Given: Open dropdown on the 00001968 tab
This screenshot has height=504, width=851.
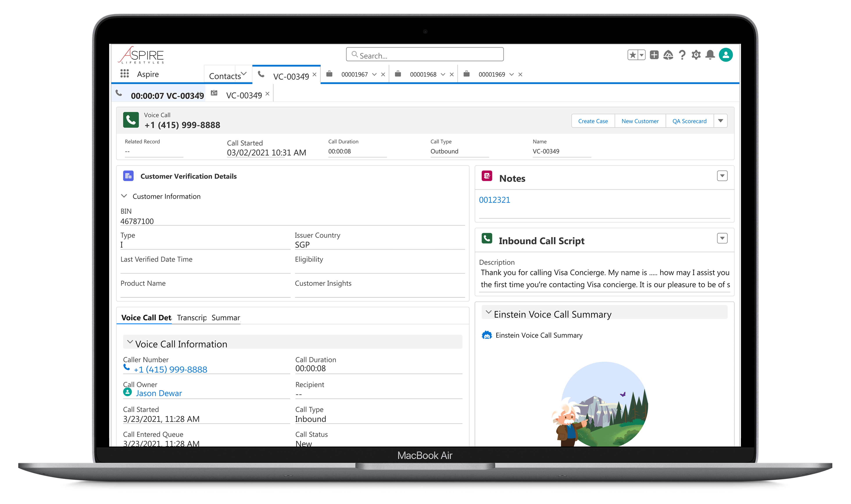Looking at the screenshot, I should coord(443,74).
